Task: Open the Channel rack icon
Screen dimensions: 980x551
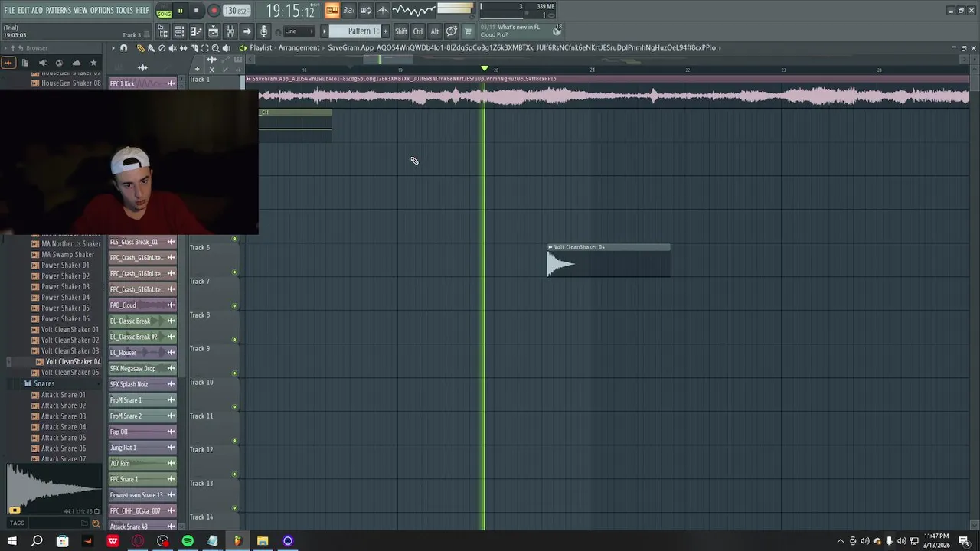Action: 179,31
